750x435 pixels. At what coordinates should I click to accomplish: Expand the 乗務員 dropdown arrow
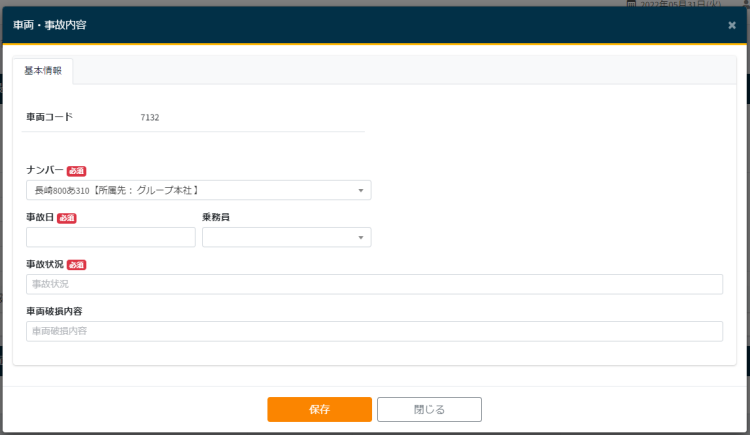point(360,237)
